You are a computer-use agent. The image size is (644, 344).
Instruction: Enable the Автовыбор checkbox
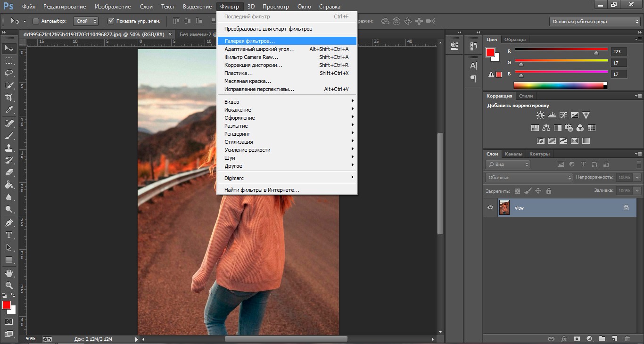pyautogui.click(x=36, y=21)
